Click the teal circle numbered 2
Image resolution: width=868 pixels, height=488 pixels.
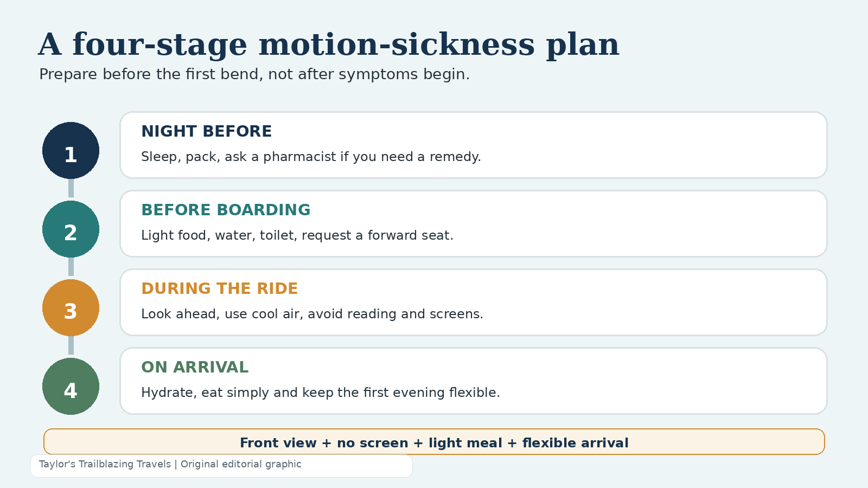pyautogui.click(x=71, y=229)
